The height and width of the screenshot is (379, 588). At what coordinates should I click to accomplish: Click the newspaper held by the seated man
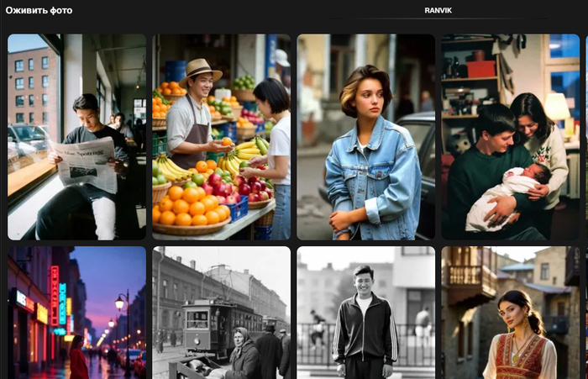pyautogui.click(x=85, y=165)
